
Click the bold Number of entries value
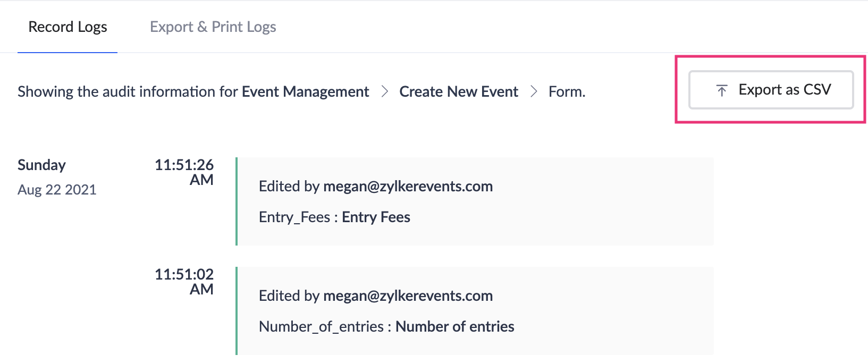[x=454, y=326]
